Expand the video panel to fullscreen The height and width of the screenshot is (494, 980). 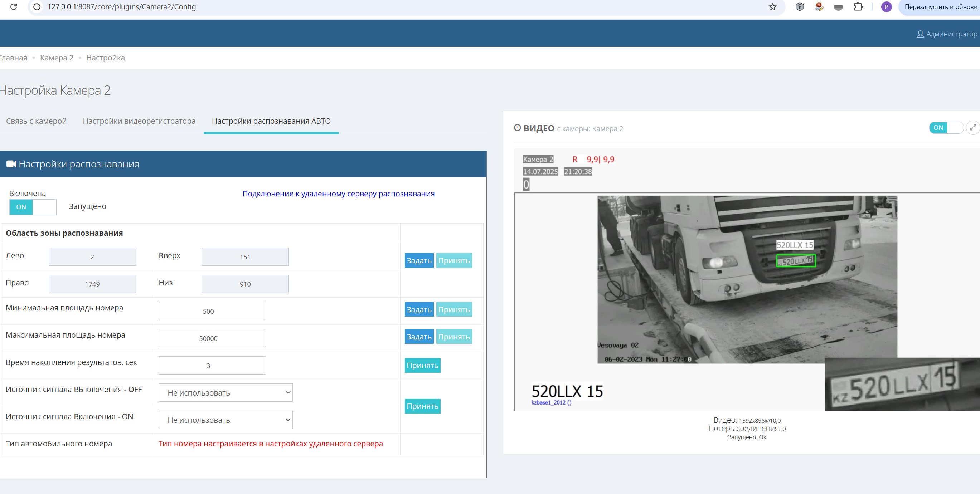pos(973,128)
